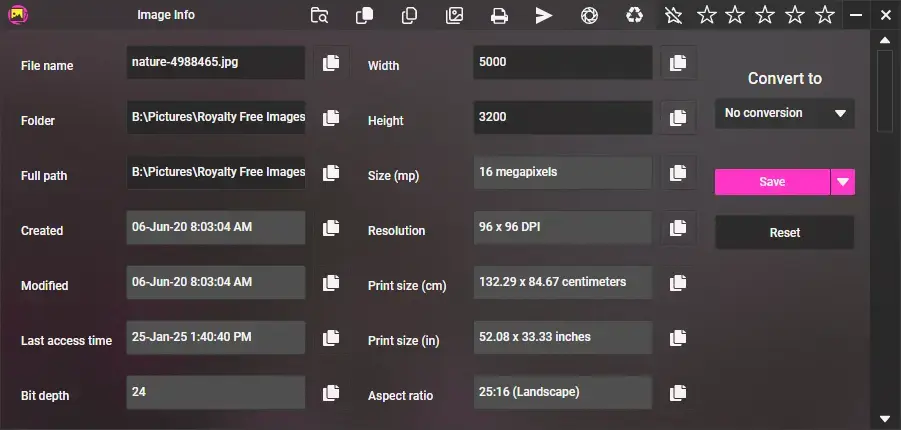Click the app logo icon

(x=17, y=15)
